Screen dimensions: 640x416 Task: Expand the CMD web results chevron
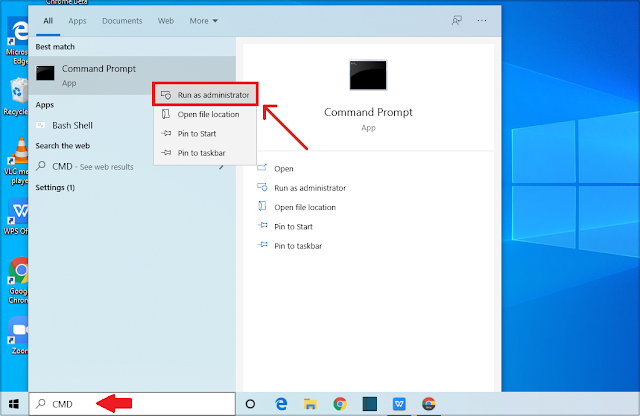[x=222, y=167]
